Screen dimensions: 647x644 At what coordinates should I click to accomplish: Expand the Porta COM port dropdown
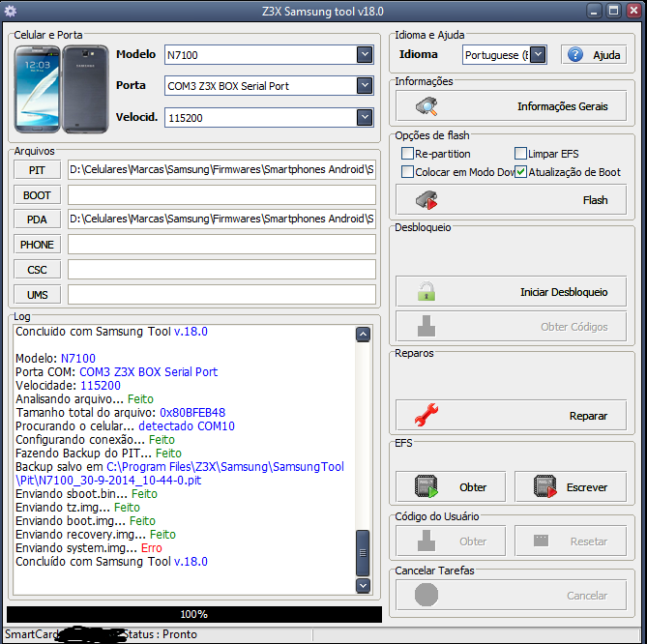coord(365,86)
